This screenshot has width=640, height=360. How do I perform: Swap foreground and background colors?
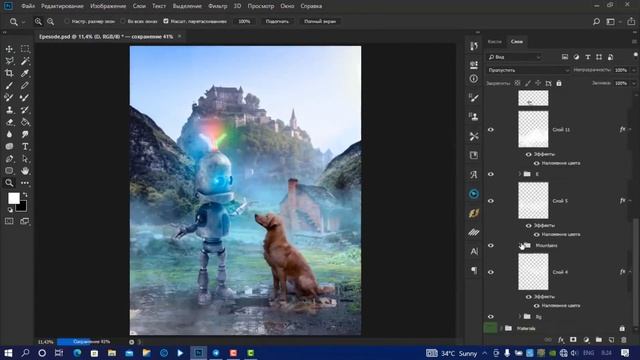tap(25, 195)
